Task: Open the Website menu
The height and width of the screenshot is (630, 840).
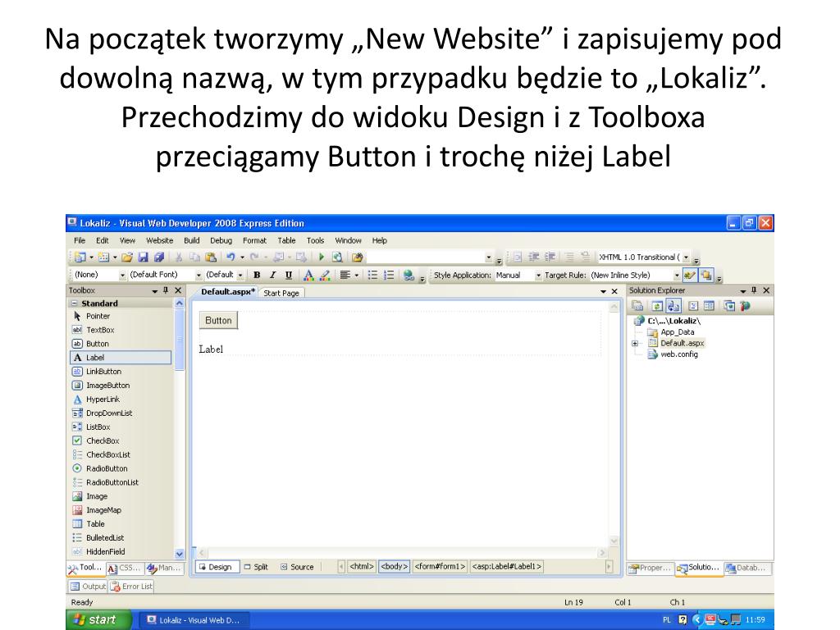Action: pyautogui.click(x=160, y=240)
